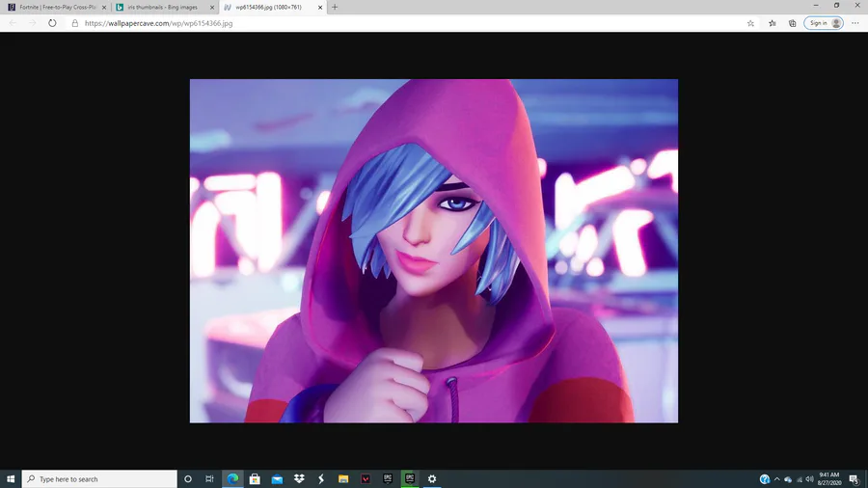Close the Fortnite tab

click(104, 7)
